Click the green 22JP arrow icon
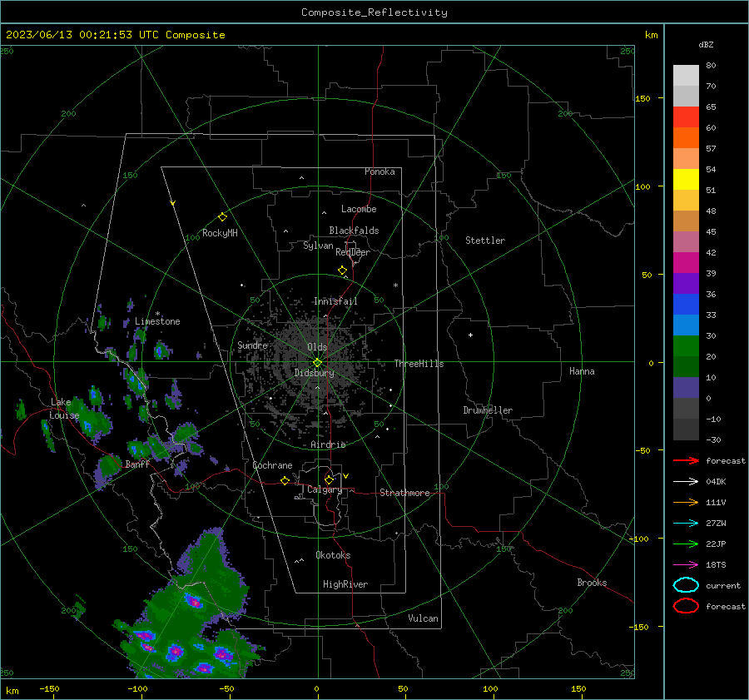Screen dimensions: 749x700 (x=686, y=544)
